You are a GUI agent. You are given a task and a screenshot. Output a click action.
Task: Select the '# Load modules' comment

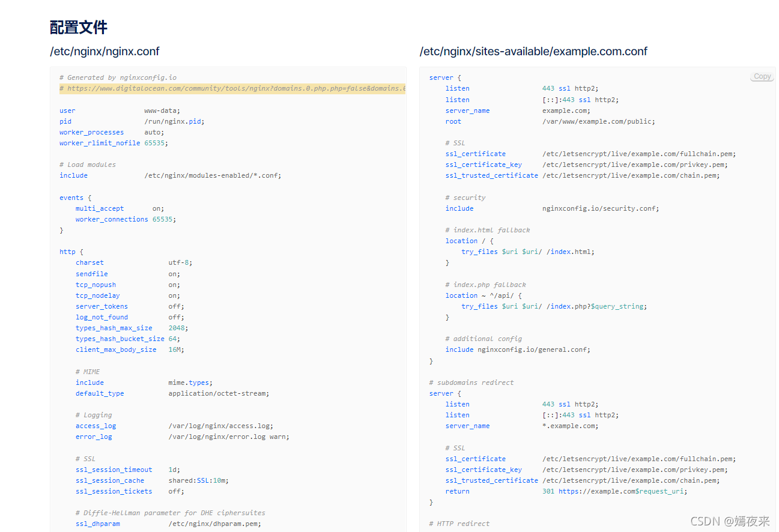click(x=88, y=165)
